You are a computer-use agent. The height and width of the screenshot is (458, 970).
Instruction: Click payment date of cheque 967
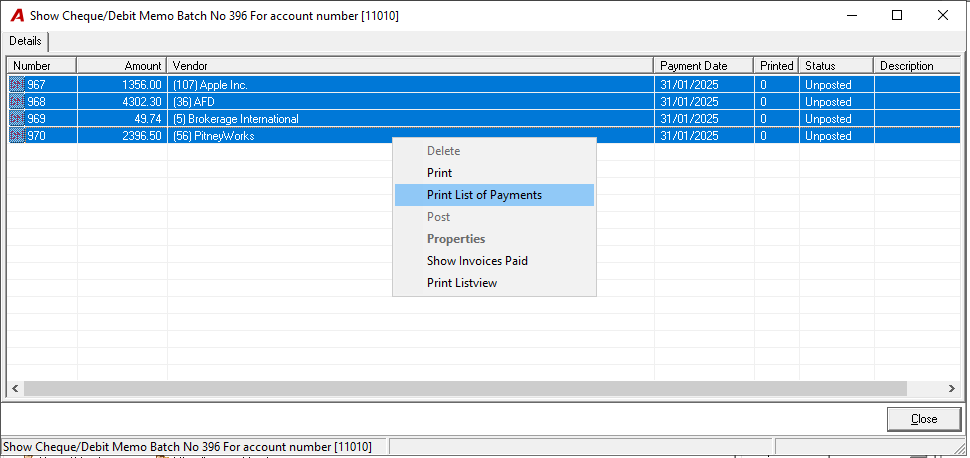click(689, 85)
